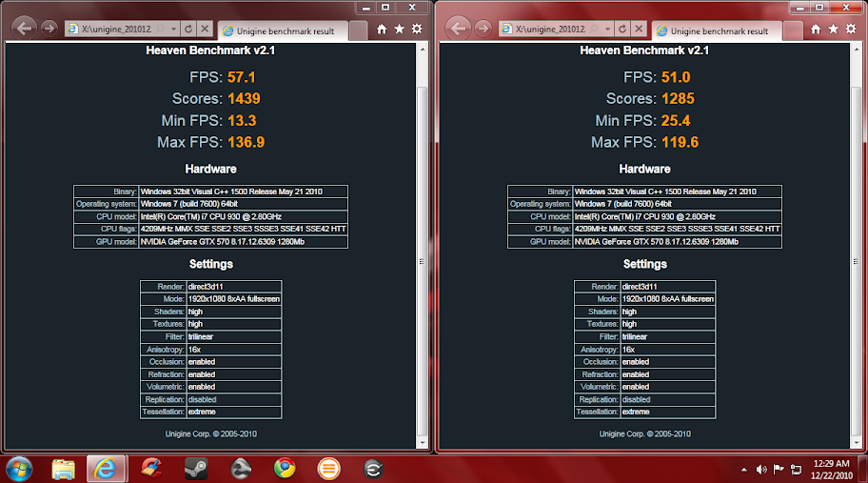
Task: Expand the address bar dropdown in the left window
Action: (173, 29)
